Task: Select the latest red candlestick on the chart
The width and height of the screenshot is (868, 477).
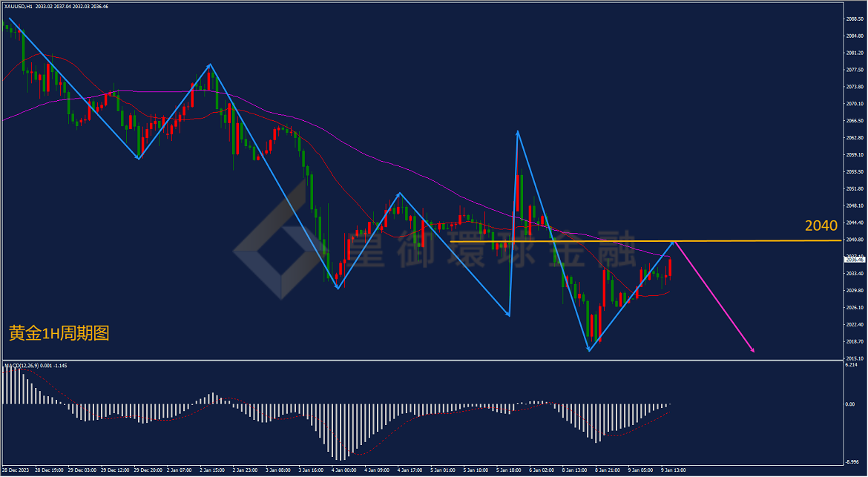Action: tap(670, 268)
